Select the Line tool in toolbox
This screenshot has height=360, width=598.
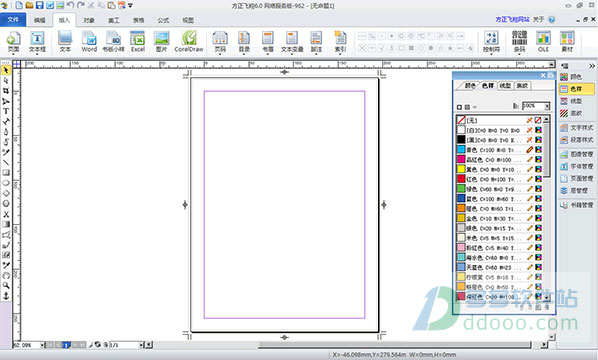[6, 162]
